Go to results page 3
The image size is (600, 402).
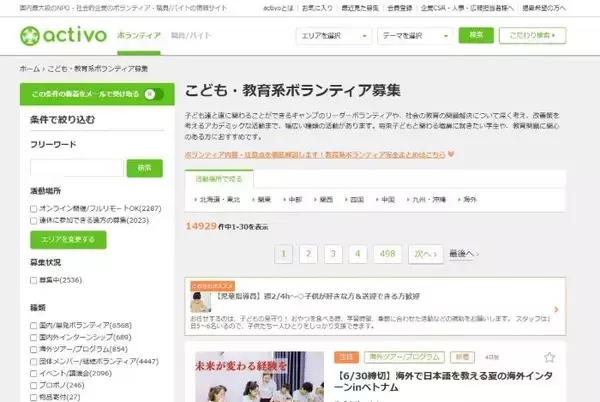point(333,254)
